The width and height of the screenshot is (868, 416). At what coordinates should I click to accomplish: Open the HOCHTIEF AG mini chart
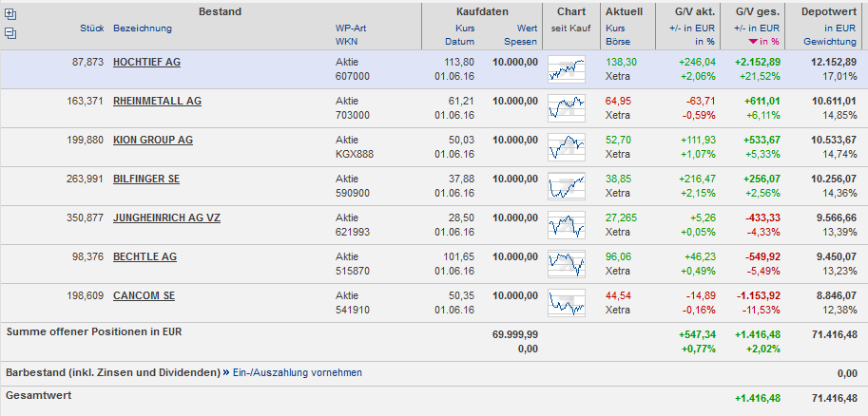567,69
